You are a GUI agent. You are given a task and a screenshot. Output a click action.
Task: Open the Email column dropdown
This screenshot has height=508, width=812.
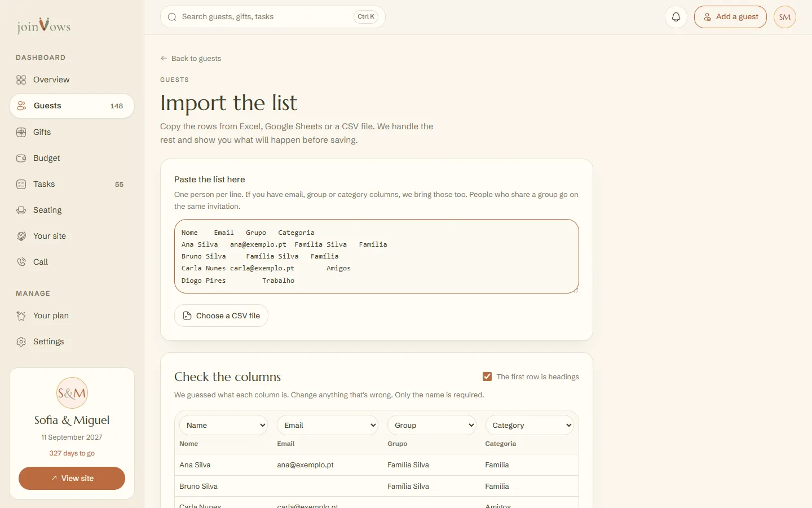coord(328,425)
